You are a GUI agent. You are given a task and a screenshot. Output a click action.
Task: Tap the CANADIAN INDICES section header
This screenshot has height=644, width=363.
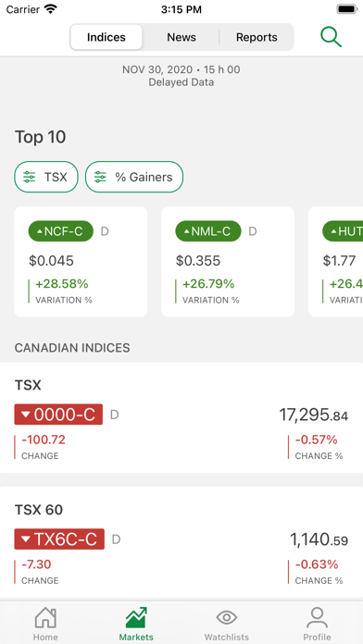pos(72,348)
